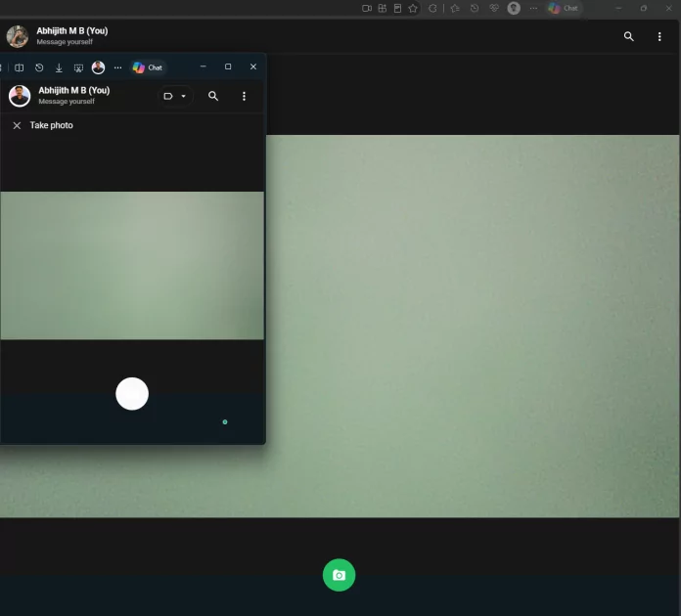Open Browser essentials heart icon in back toolbar

point(494,8)
